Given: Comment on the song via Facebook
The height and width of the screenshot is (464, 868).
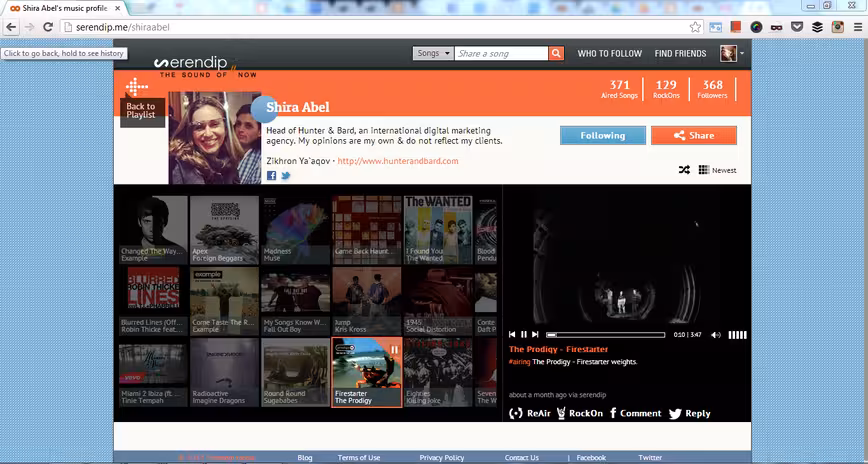Looking at the screenshot, I should click(x=635, y=413).
